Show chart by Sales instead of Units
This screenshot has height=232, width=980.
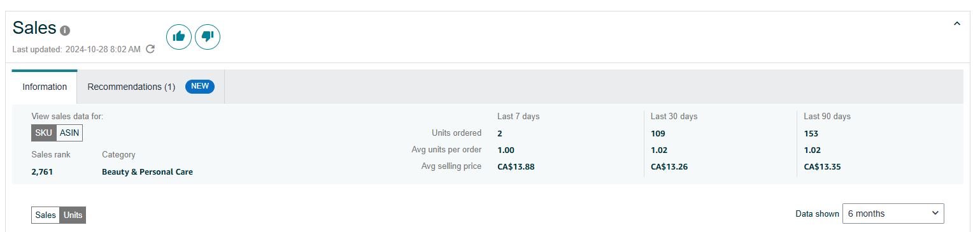coord(46,215)
